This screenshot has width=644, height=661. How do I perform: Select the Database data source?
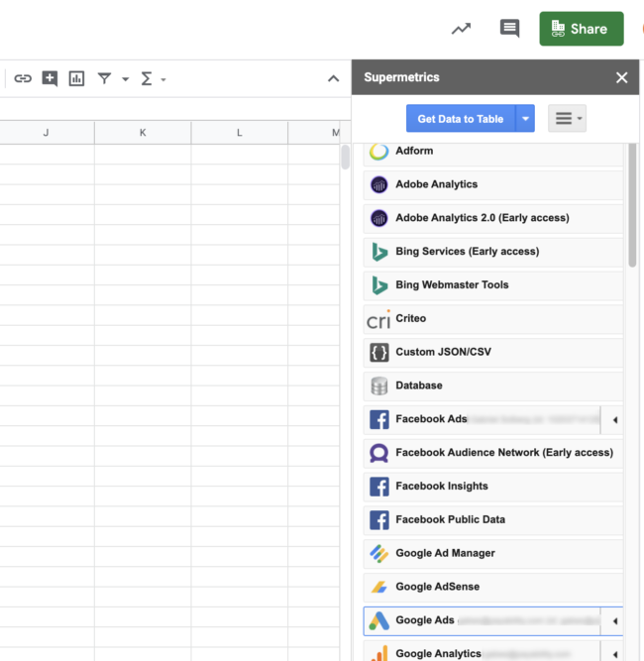[x=493, y=386]
